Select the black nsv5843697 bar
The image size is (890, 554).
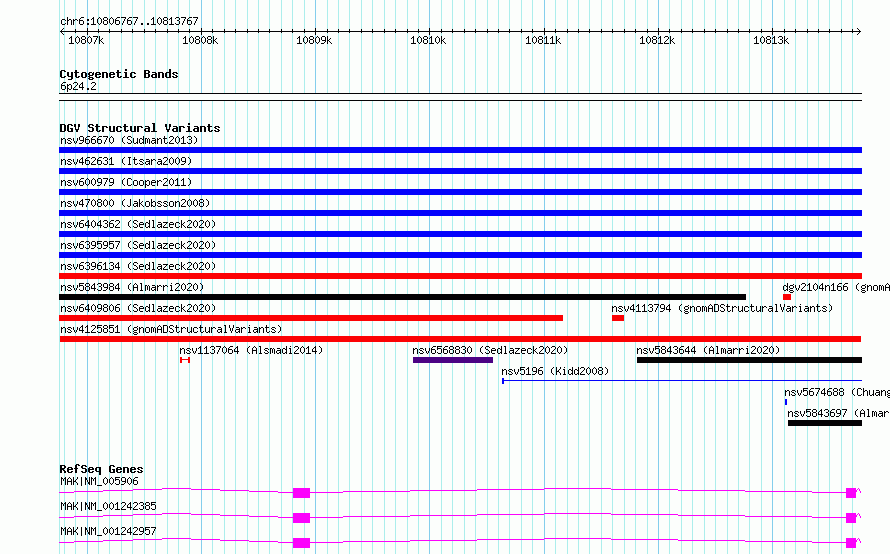825,423
